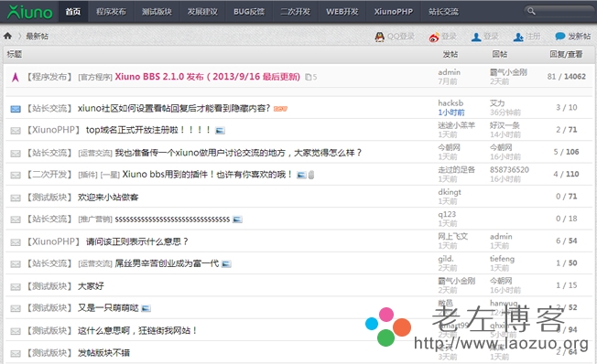The width and height of the screenshot is (597, 364).
Task: Open 我也准备传一个xiuno做用户讨论交流的地方 thread
Action: [238, 153]
